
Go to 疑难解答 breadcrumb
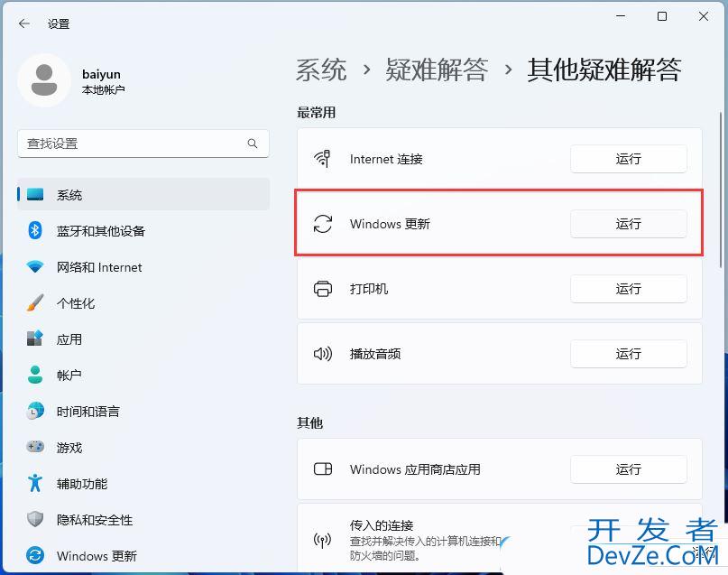[437, 70]
